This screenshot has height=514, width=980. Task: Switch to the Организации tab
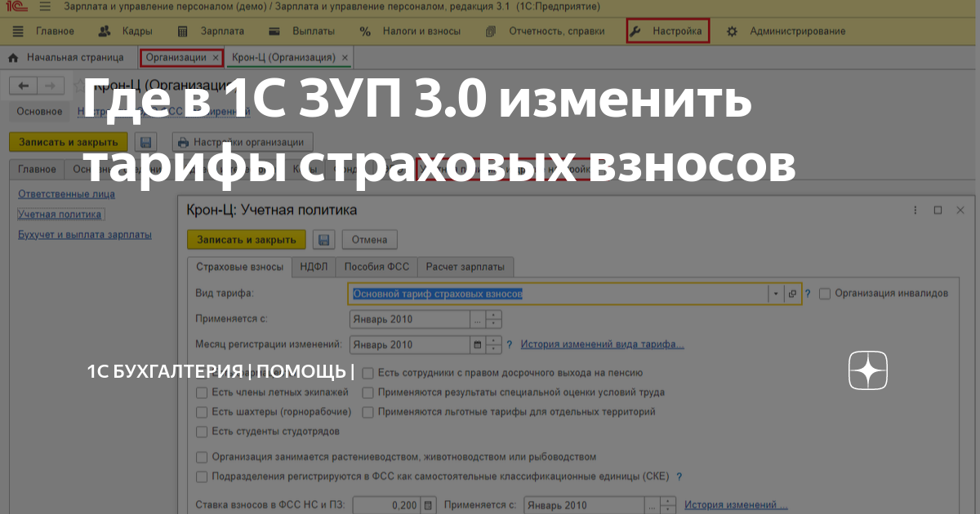pyautogui.click(x=176, y=58)
